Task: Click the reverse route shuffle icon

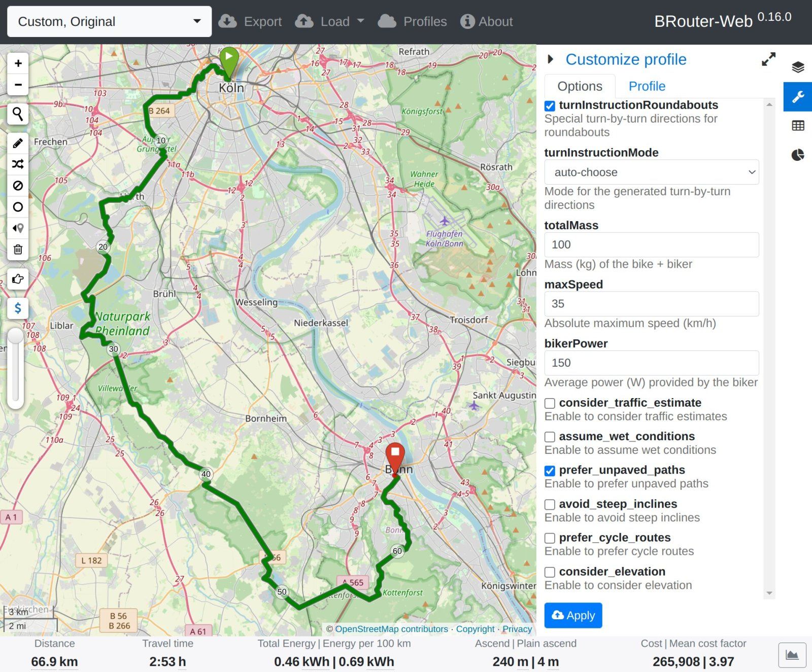Action: (x=18, y=164)
